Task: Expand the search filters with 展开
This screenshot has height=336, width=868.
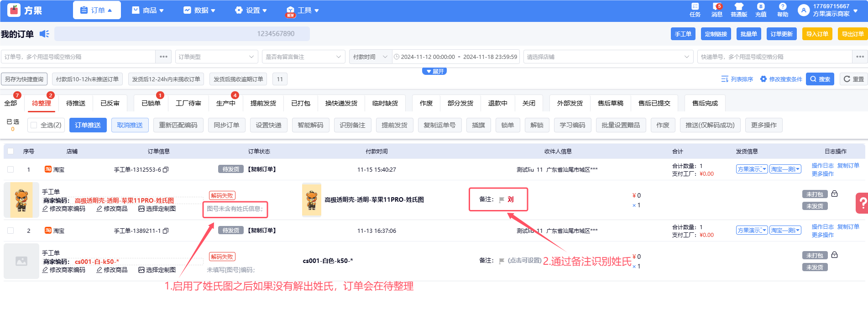Action: coord(434,71)
